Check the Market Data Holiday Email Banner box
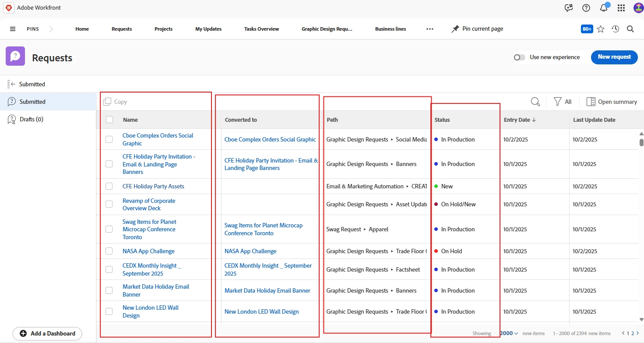This screenshot has width=644, height=343. point(109,290)
